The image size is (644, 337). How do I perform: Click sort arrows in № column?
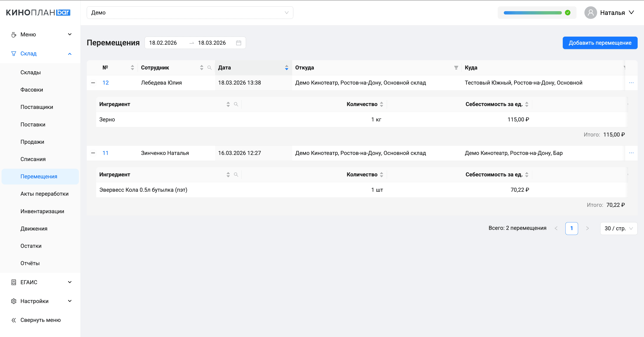[x=132, y=67]
